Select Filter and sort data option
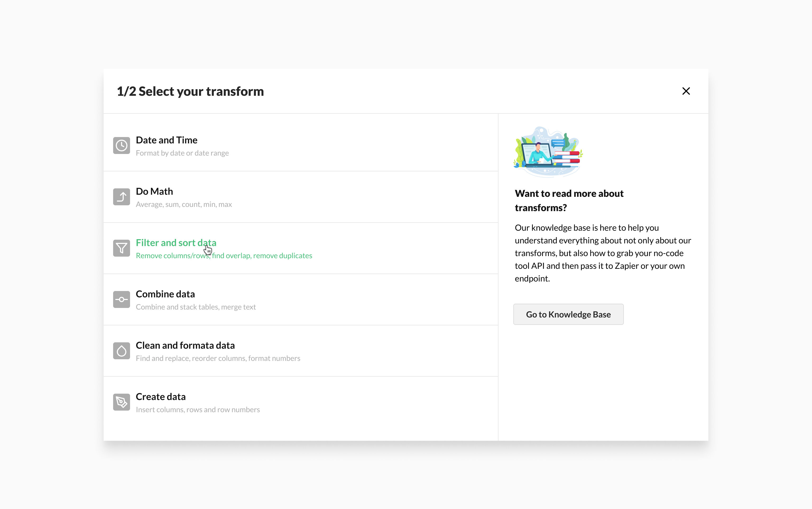The width and height of the screenshot is (812, 509). (176, 243)
